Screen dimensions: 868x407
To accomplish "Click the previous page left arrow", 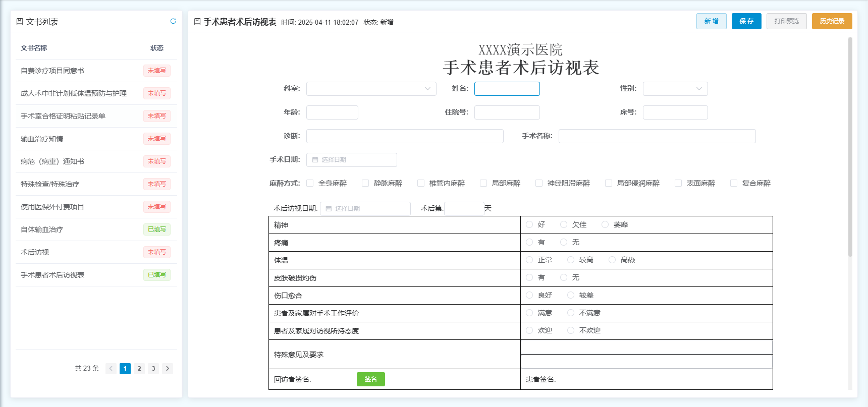I will tap(111, 369).
